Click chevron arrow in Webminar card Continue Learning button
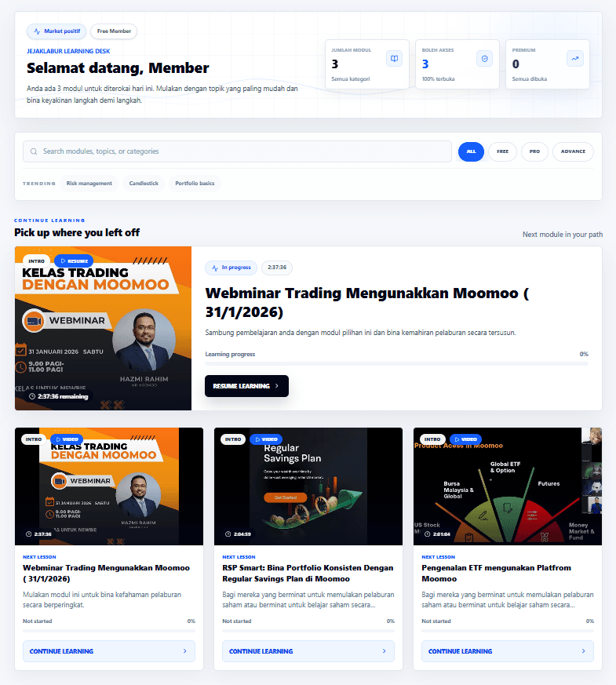The height and width of the screenshot is (685, 616). click(x=185, y=651)
